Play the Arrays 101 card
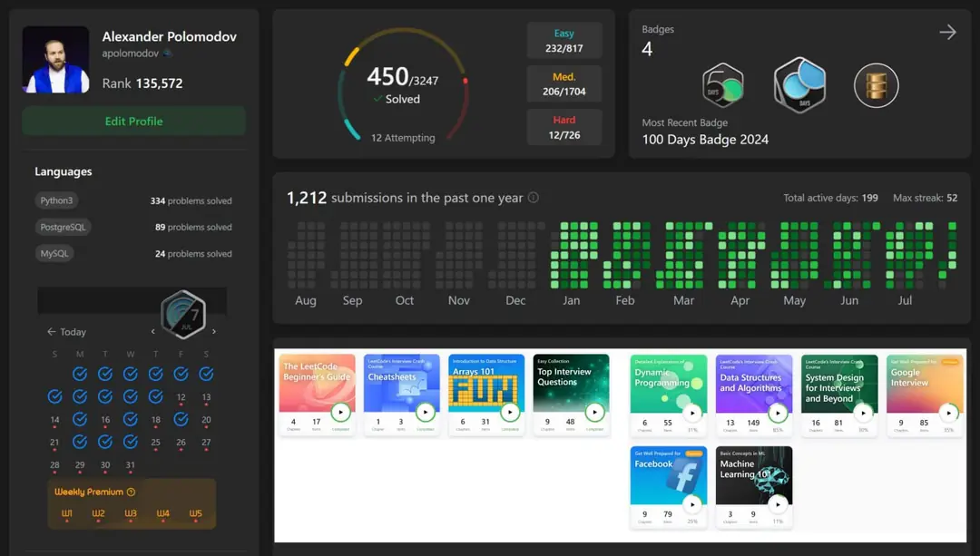 [x=510, y=413]
